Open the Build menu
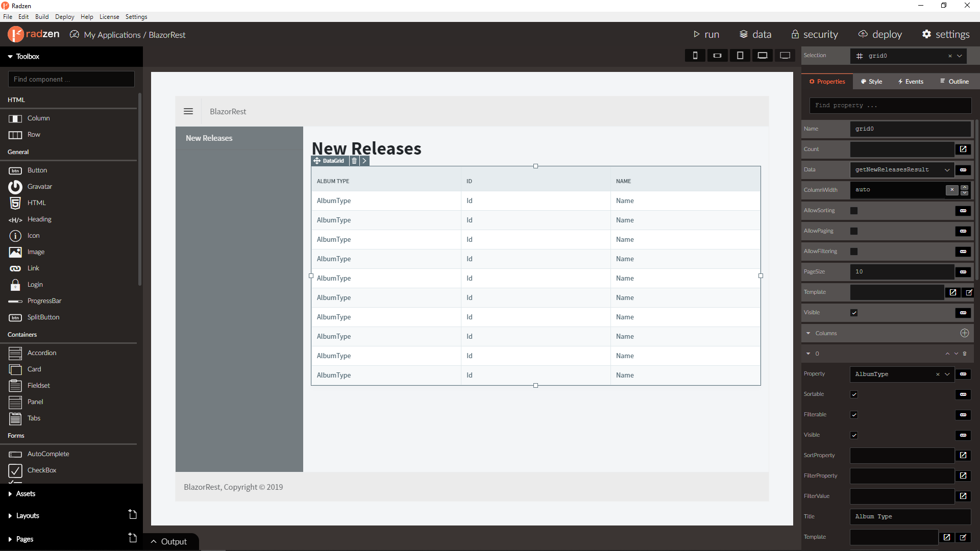The image size is (980, 551). (42, 17)
